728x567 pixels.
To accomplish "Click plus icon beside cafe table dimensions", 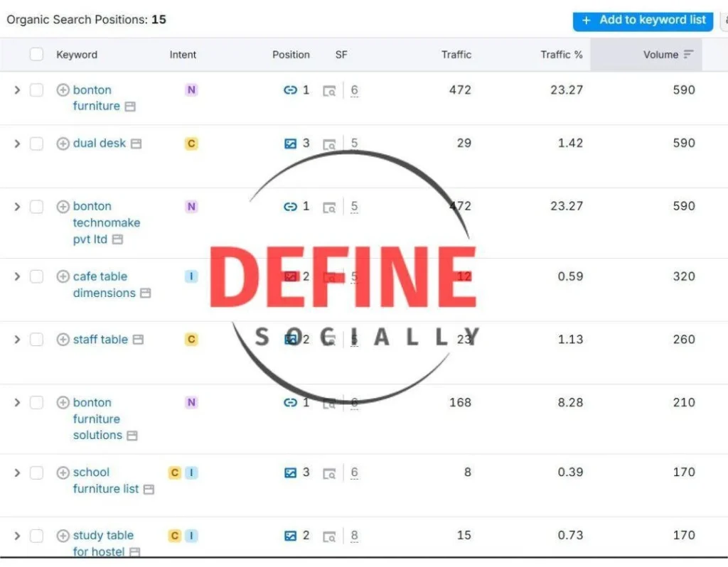I will click(x=63, y=276).
